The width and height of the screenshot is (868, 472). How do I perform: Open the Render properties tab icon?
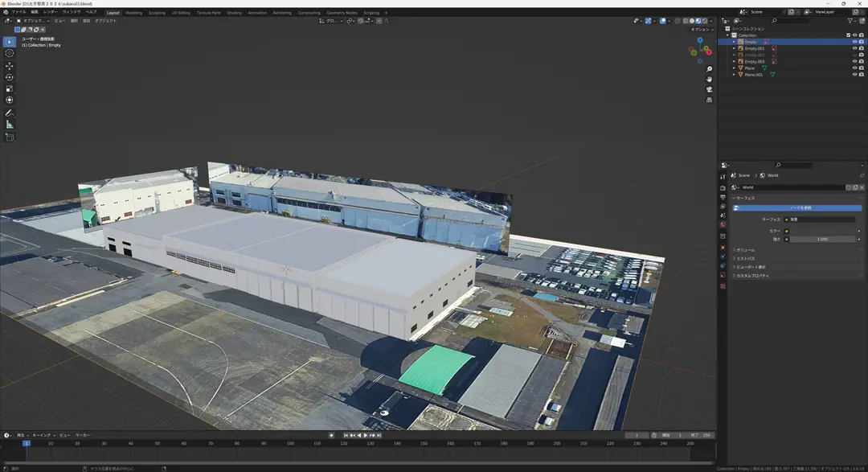tap(723, 188)
